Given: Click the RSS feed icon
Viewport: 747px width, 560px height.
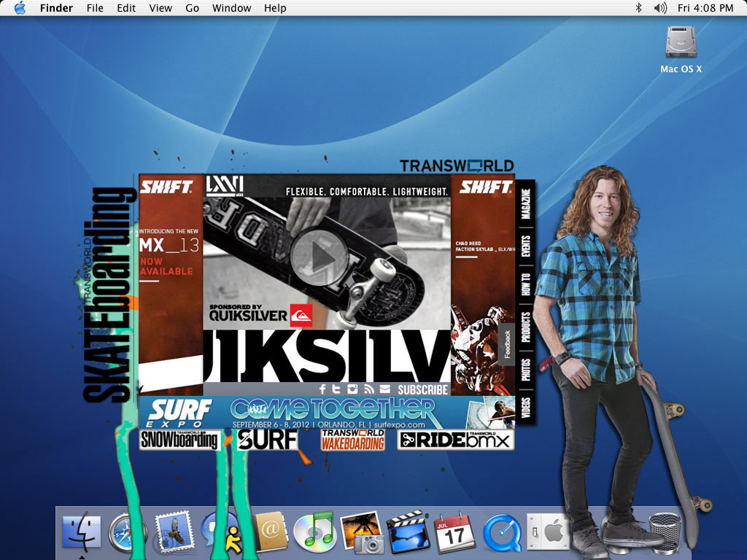Looking at the screenshot, I should 368,389.
